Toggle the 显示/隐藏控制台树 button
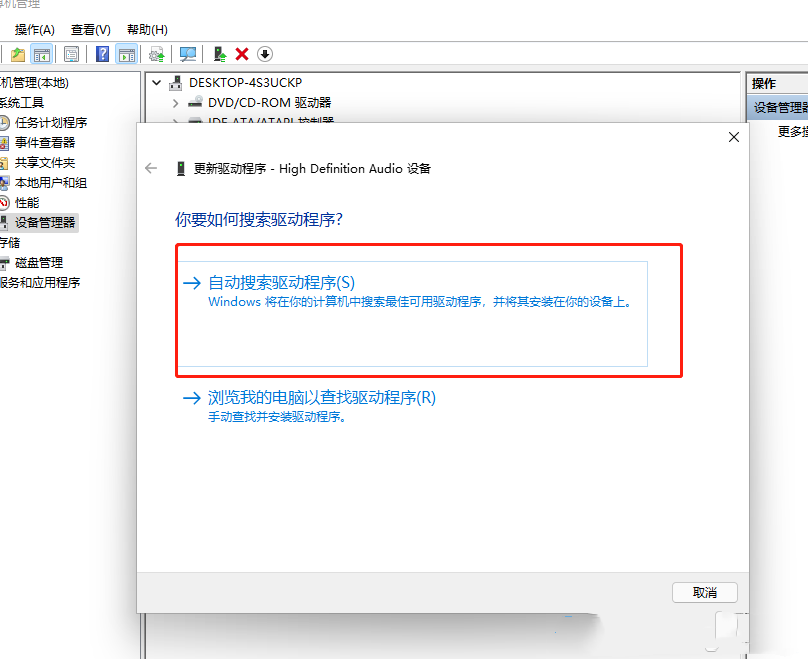This screenshot has width=808, height=659. click(43, 54)
